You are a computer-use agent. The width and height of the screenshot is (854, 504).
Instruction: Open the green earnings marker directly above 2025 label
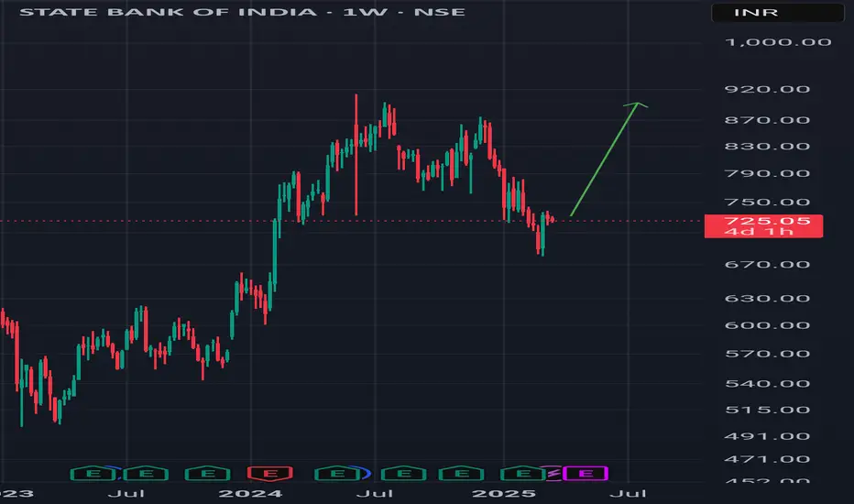(x=523, y=474)
